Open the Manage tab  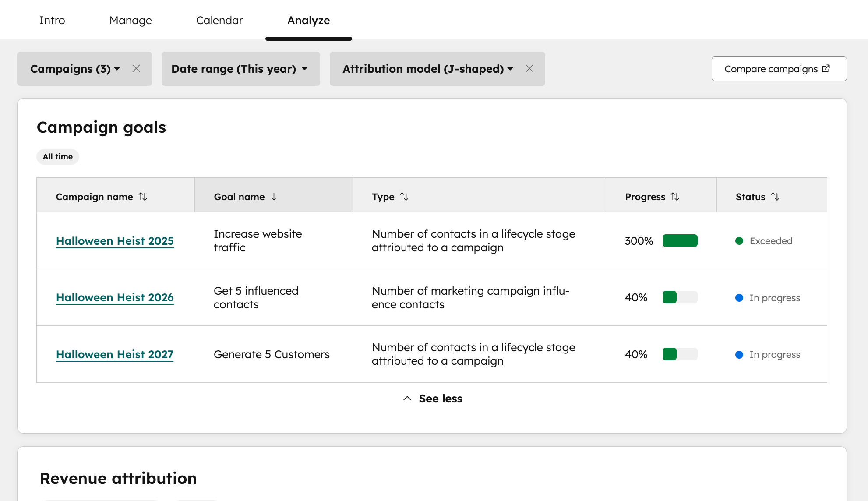click(x=130, y=20)
